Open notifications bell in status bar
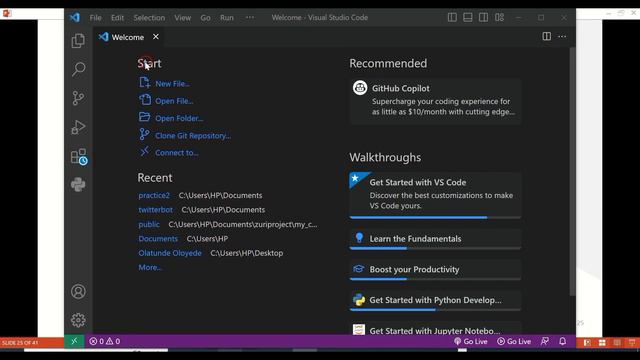The image size is (640, 360). (562, 341)
